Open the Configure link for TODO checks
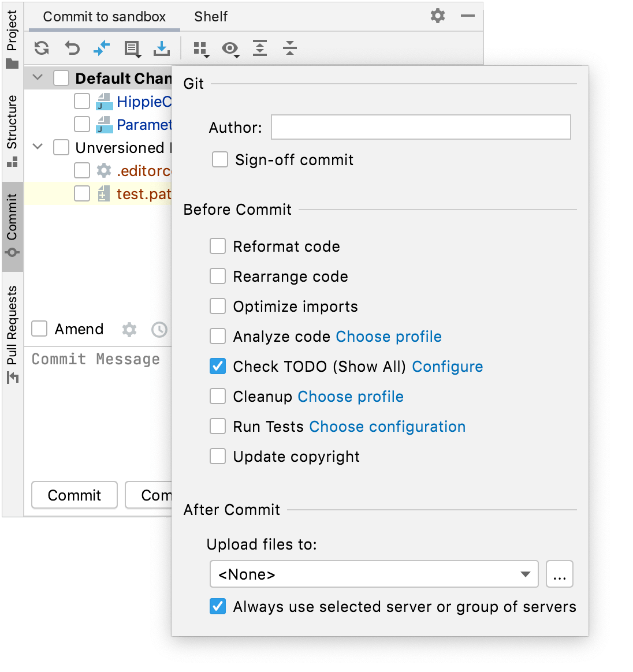The image size is (633, 672). pos(447,366)
